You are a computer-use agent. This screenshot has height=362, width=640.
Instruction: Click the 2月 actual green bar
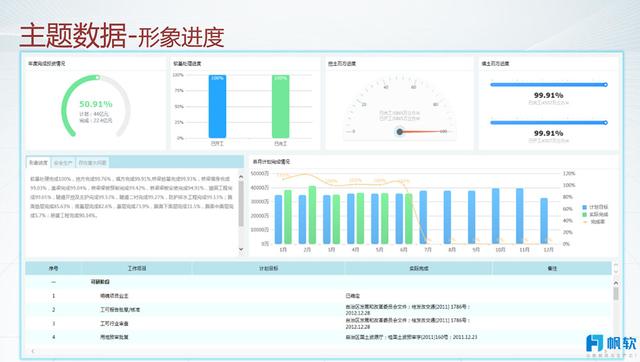(312, 215)
